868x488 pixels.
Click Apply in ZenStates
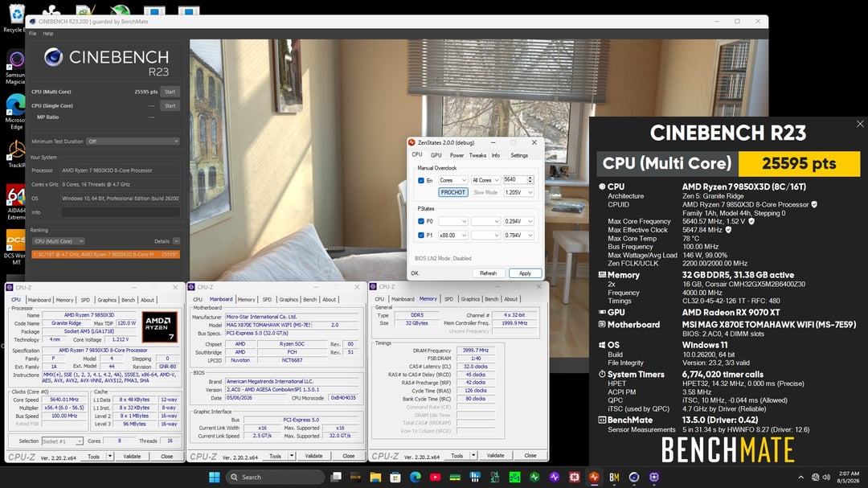[525, 273]
